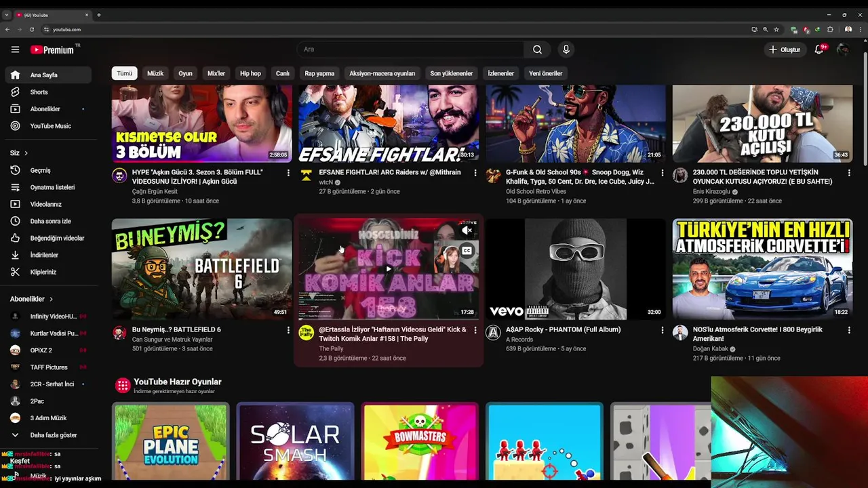The width and height of the screenshot is (868, 488).
Task: Open Shorts from the sidebar
Action: [x=47, y=92]
